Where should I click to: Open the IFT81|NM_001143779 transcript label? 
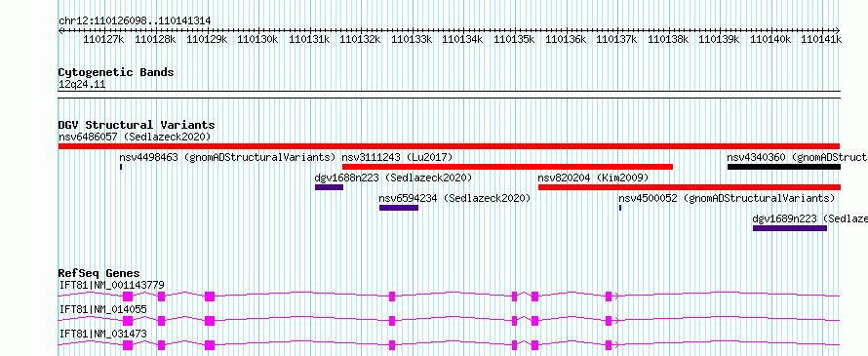point(112,285)
